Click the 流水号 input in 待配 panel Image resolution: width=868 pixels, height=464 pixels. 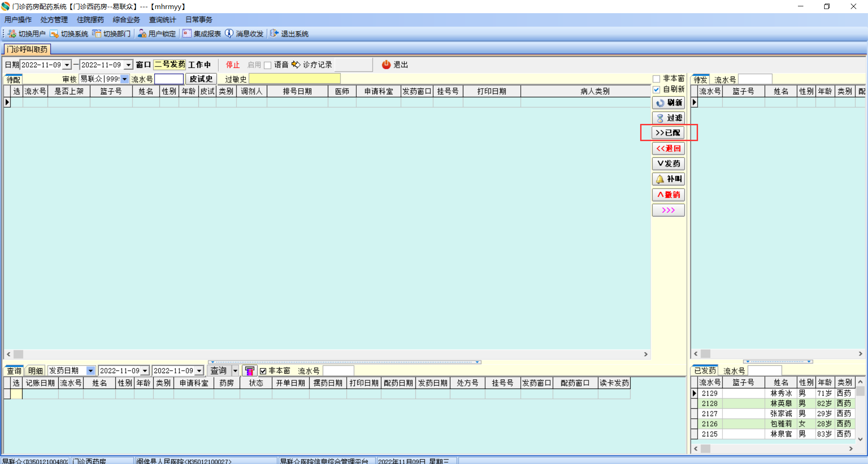click(169, 79)
